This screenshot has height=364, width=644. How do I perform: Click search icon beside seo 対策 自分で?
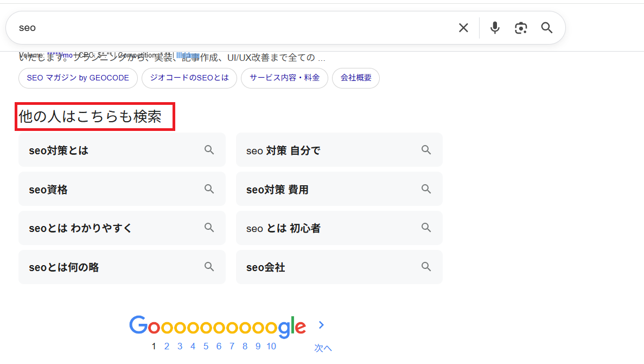coord(426,150)
